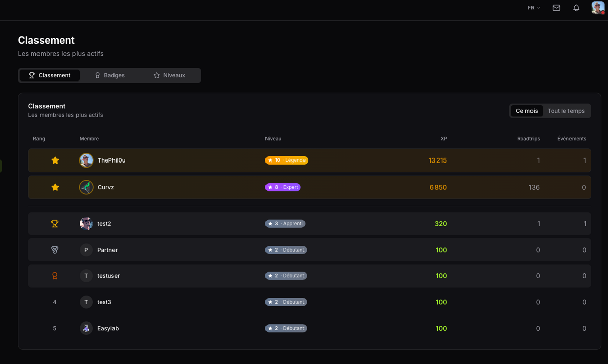Click the gold trophy icon for test2
The width and height of the screenshot is (608, 364).
coord(55,224)
